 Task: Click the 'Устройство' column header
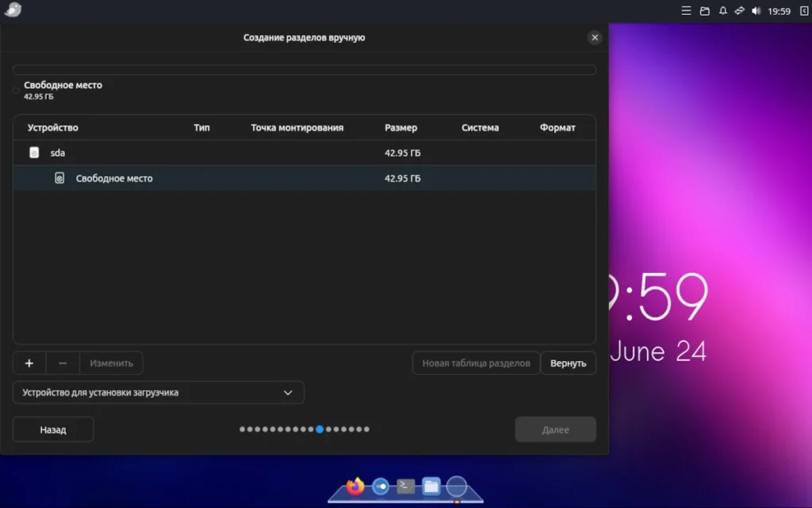(x=53, y=128)
